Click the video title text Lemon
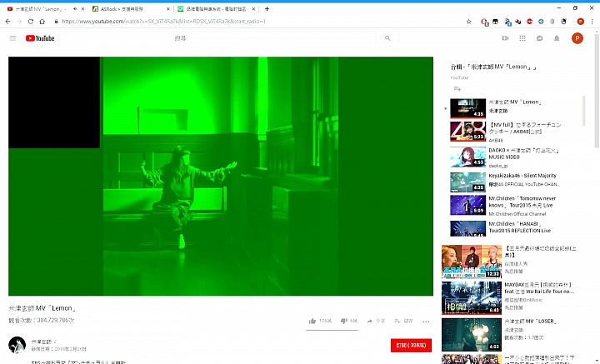The width and height of the screenshot is (600, 364). pyautogui.click(x=42, y=308)
